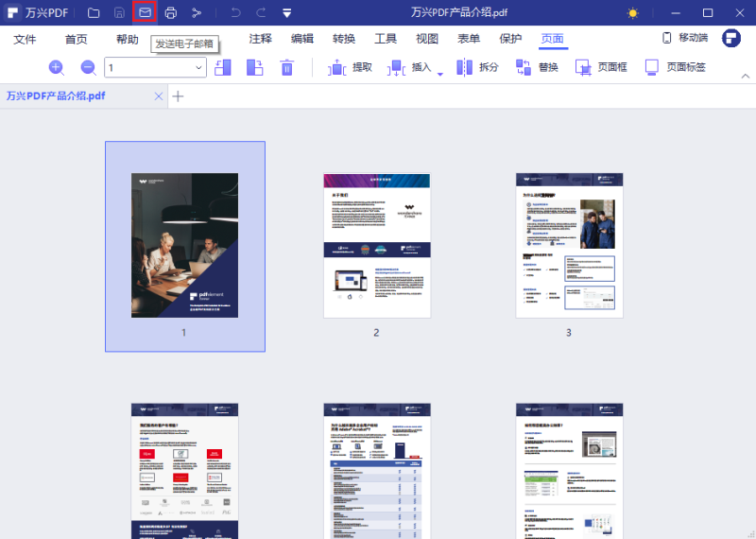
Task: Click the 提取 (Extract) button
Action: [351, 67]
